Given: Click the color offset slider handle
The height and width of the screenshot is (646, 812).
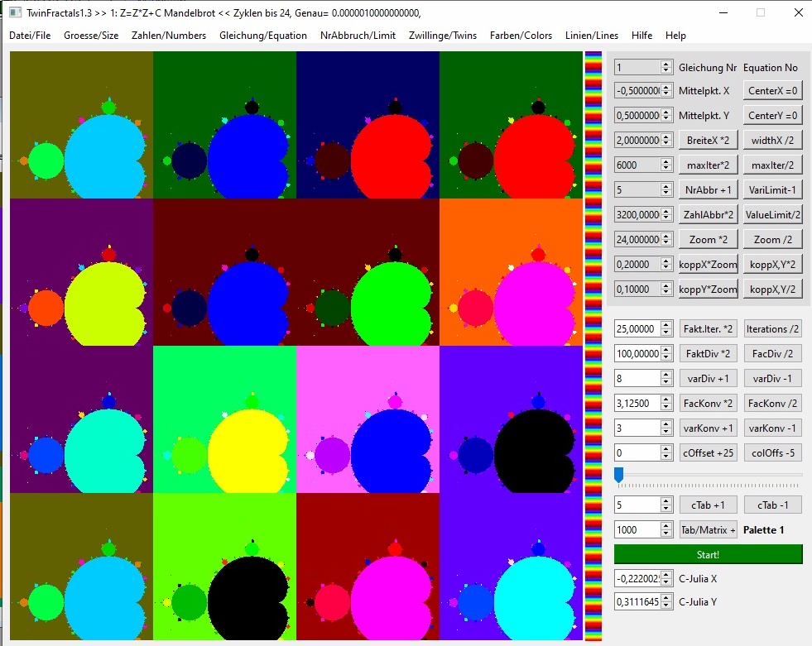Looking at the screenshot, I should (x=619, y=475).
